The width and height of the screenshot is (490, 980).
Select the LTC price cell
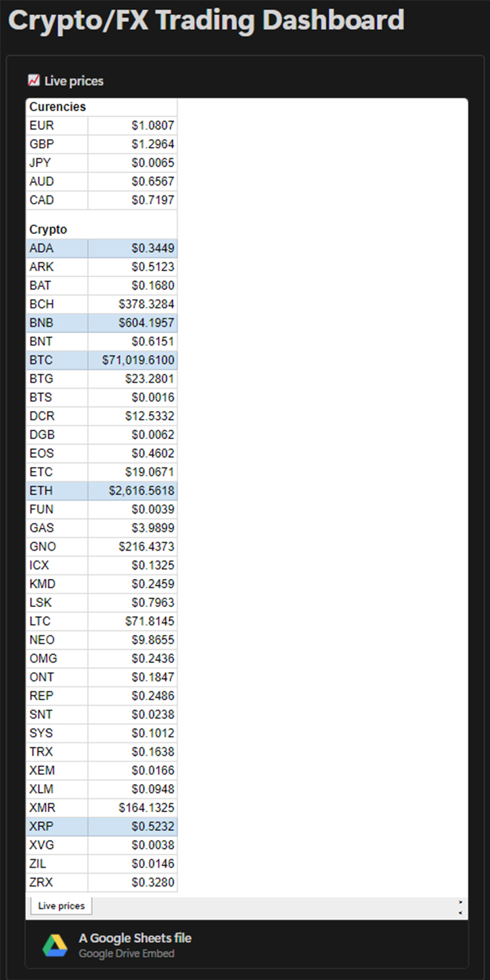click(133, 621)
